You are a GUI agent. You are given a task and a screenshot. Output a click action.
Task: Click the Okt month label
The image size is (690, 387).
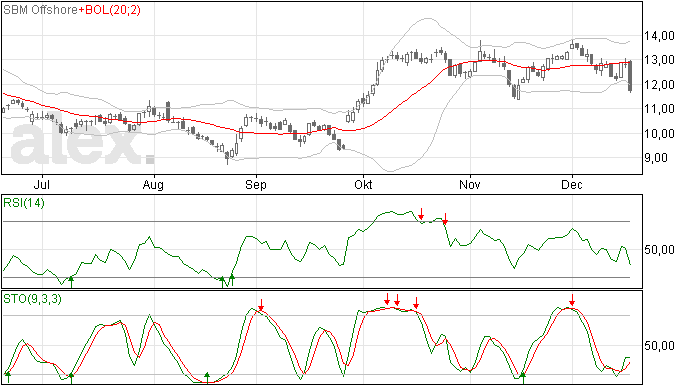click(363, 184)
